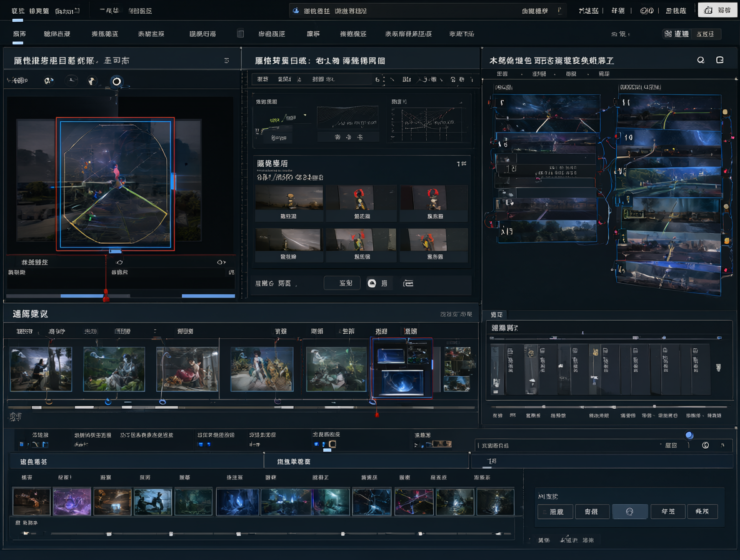The width and height of the screenshot is (740, 560).
Task: Click the blue droplet icon in the top center title bar
Action: coord(296,11)
